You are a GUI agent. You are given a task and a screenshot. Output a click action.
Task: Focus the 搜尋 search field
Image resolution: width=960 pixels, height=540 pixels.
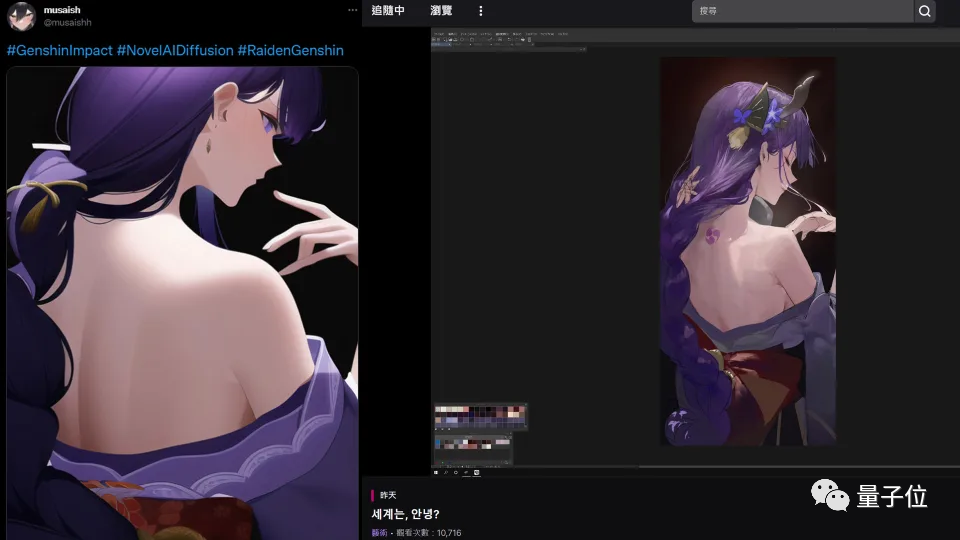click(x=803, y=11)
